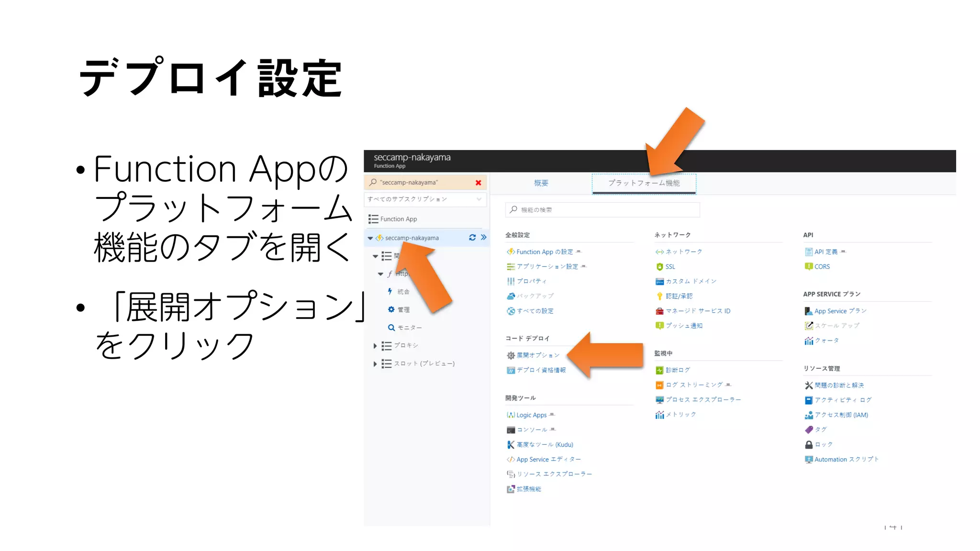Image resolution: width=980 pixels, height=551 pixels.
Task: Open ロック padlock icon
Action: coord(809,444)
